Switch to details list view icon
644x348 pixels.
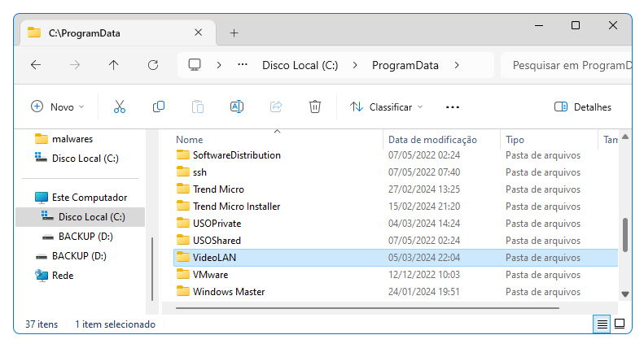(x=602, y=324)
